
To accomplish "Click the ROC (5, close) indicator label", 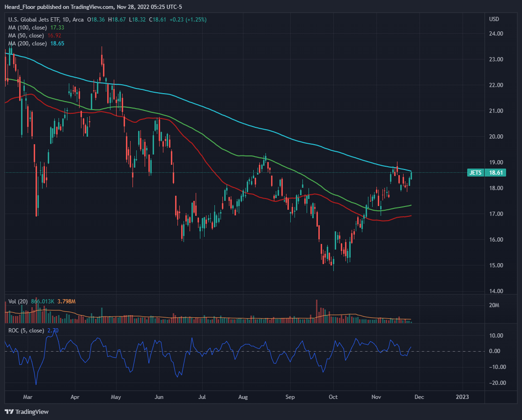I will (26, 331).
